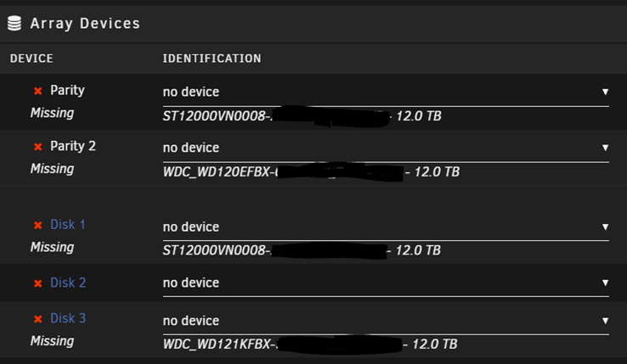Open the Parity device dropdown arrow

coord(605,92)
